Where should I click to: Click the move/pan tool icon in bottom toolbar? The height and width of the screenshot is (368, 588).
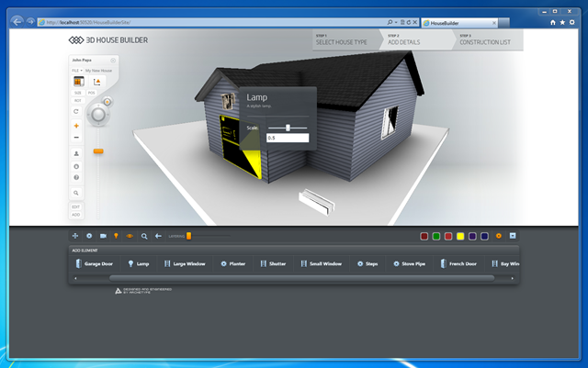tap(75, 236)
